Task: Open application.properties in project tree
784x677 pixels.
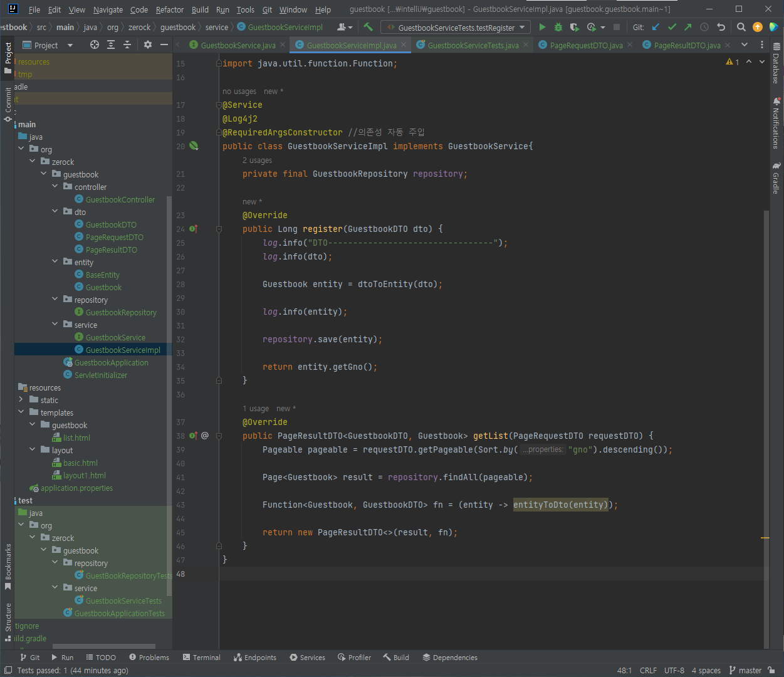Action: click(76, 488)
